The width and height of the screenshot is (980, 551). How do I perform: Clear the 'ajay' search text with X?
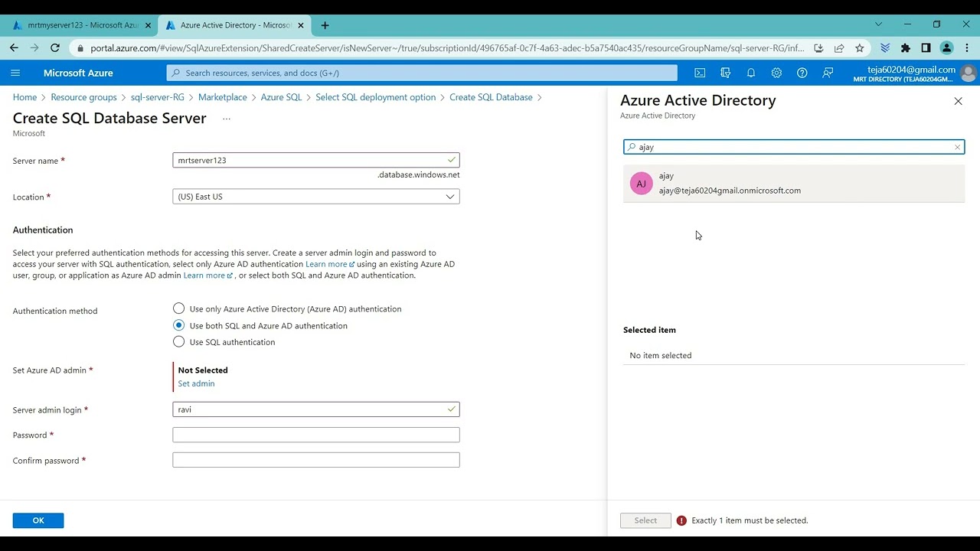coord(957,147)
